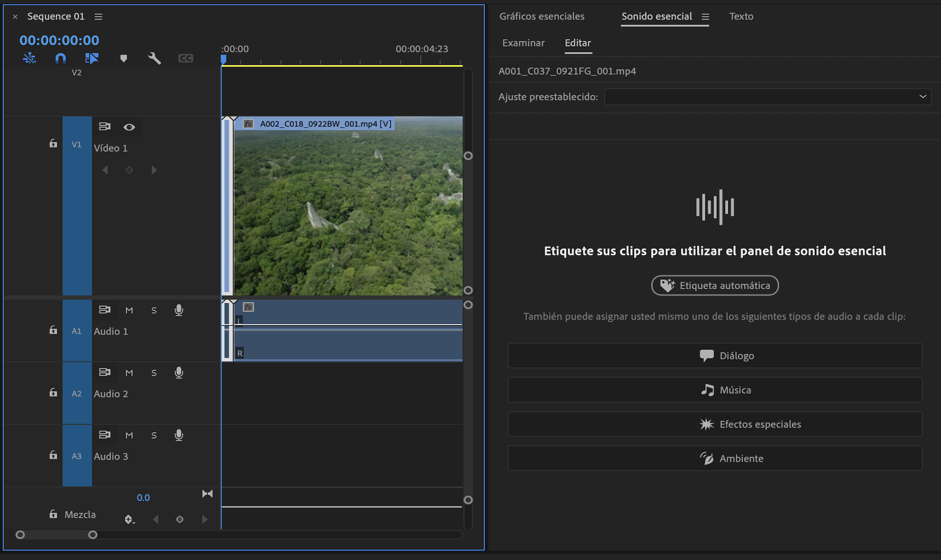Image resolution: width=941 pixels, height=560 pixels.
Task: Open the timeline wrench display settings
Action: point(154,58)
